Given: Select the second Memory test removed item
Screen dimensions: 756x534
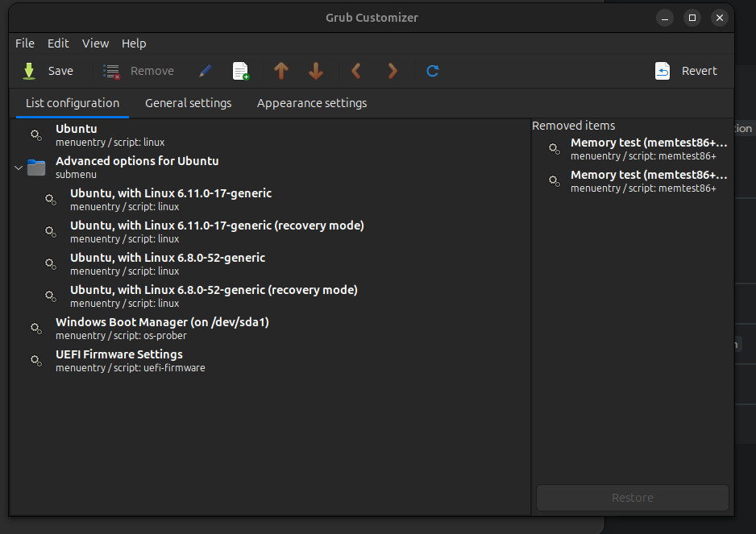Looking at the screenshot, I should tap(633, 181).
